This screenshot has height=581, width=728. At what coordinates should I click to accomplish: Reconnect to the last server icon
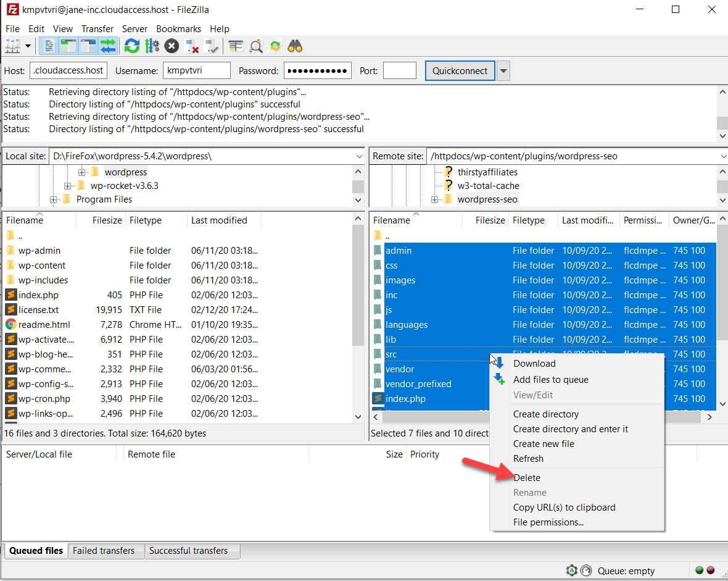tap(211, 46)
